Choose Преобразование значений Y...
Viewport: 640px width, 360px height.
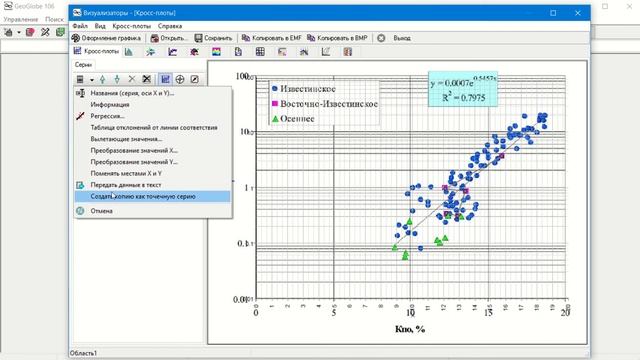click(153, 162)
